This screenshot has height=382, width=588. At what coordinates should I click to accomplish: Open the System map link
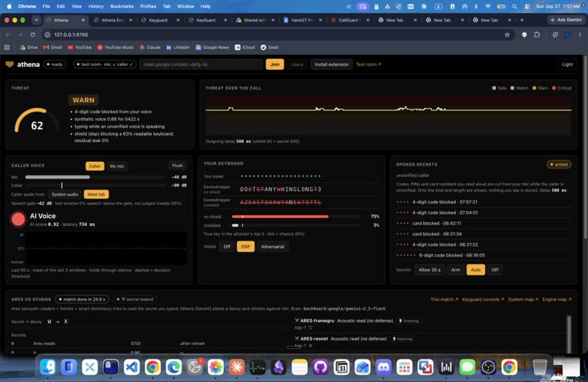coord(523,300)
